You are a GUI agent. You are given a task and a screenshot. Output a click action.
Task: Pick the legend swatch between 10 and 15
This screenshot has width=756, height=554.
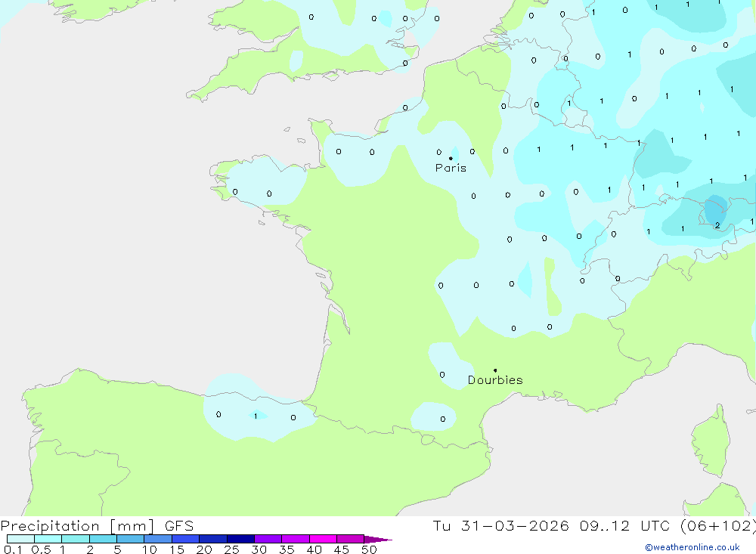click(158, 539)
